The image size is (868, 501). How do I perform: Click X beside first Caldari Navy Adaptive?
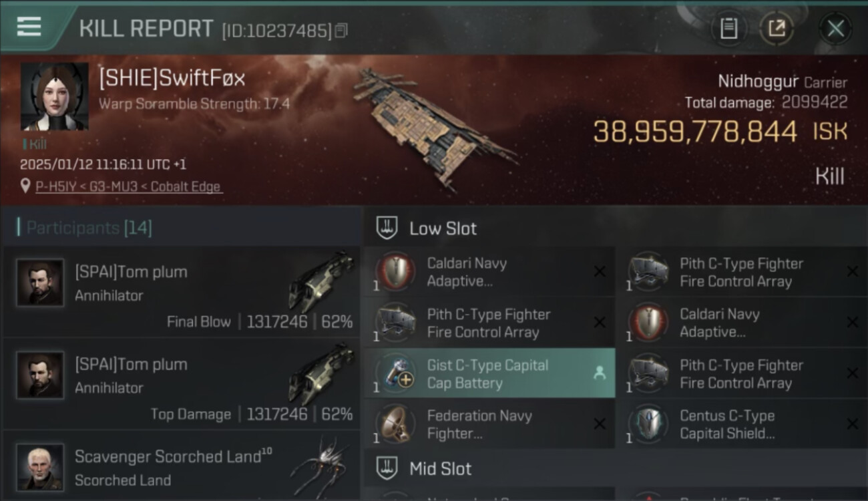tap(600, 272)
